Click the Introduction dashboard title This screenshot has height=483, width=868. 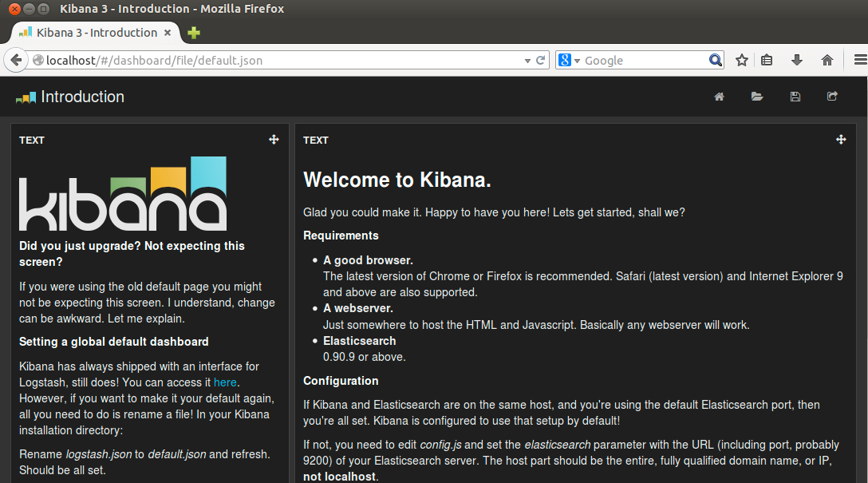[x=82, y=97]
